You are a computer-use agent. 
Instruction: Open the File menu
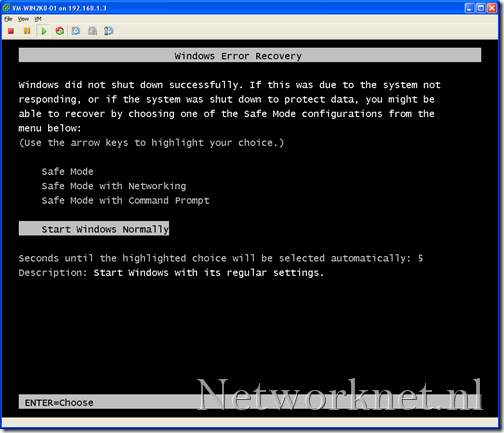coord(8,19)
